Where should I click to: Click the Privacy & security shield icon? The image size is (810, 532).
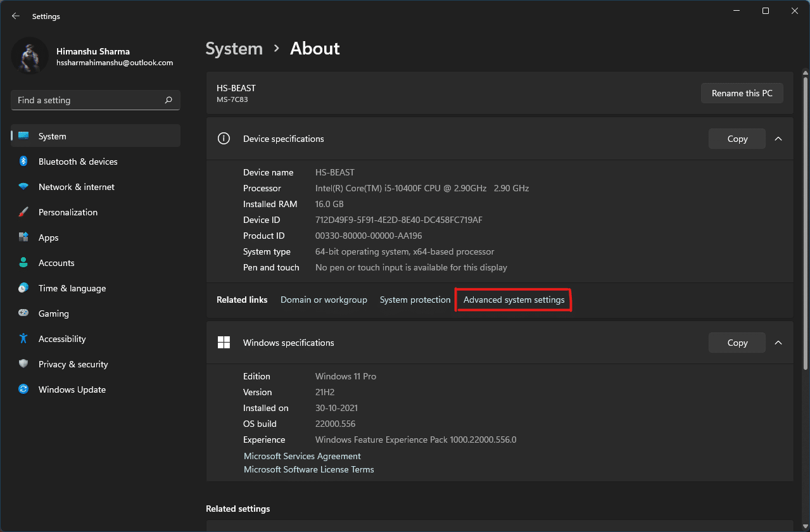(23, 364)
